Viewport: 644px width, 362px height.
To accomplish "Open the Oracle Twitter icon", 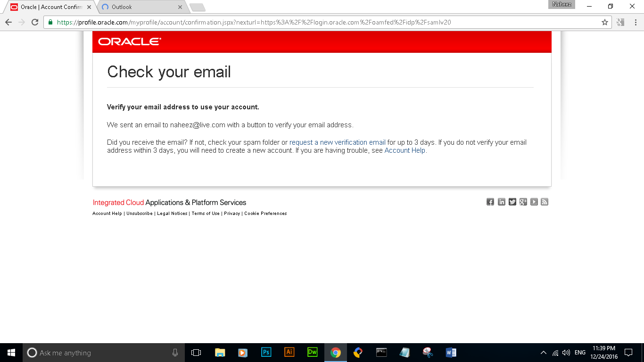I will click(x=512, y=202).
